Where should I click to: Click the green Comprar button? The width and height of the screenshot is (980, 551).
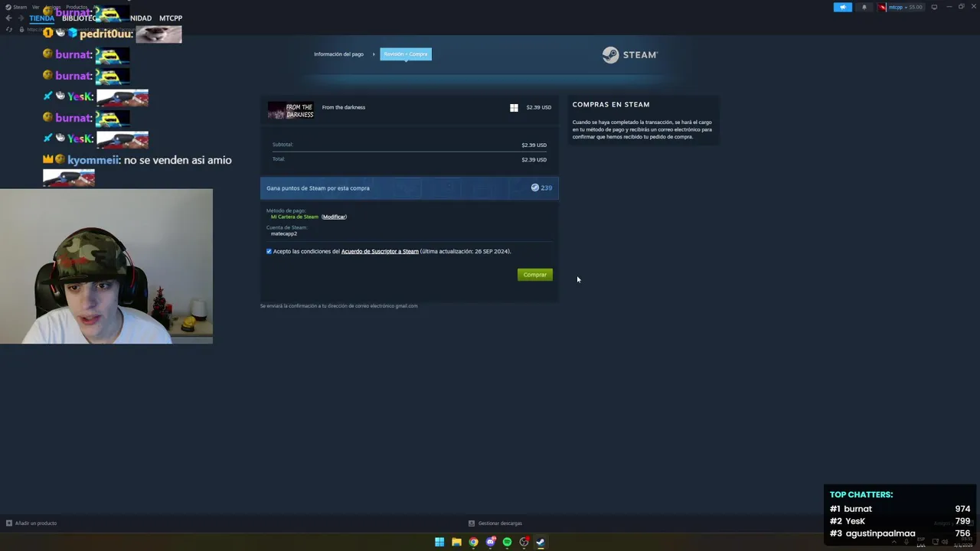tap(534, 275)
